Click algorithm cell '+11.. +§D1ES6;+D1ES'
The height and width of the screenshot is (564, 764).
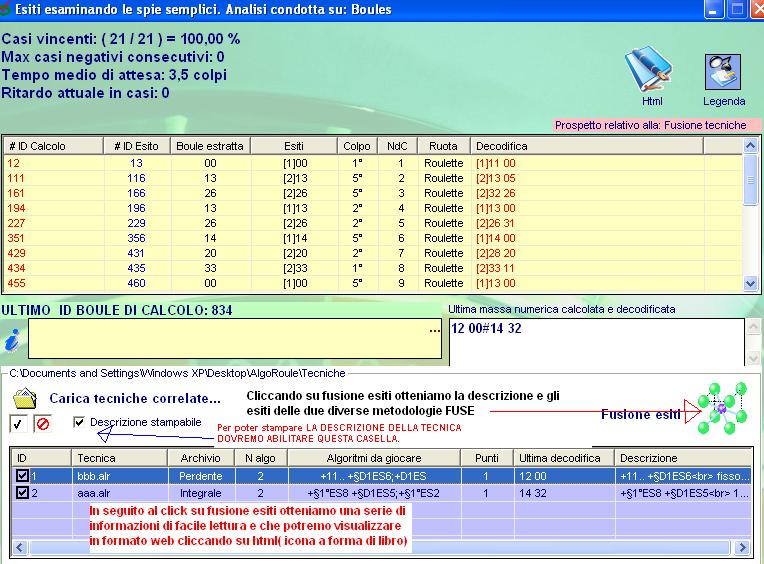click(374, 476)
